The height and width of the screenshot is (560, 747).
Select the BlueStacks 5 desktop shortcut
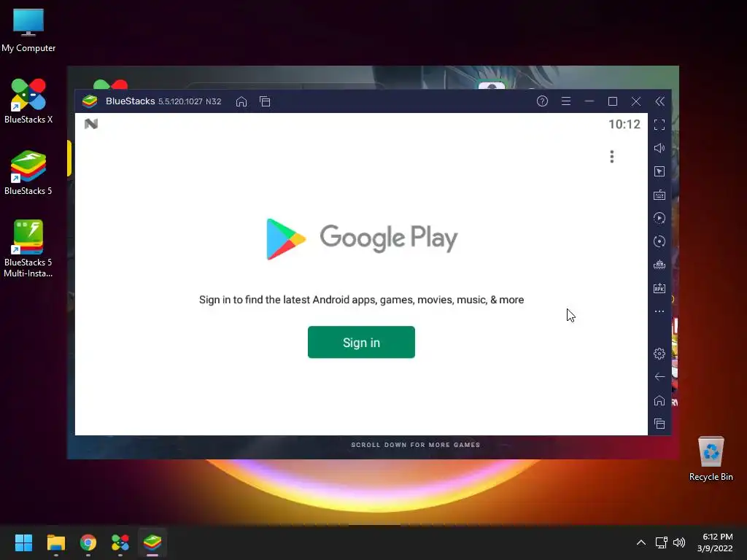tap(28, 172)
